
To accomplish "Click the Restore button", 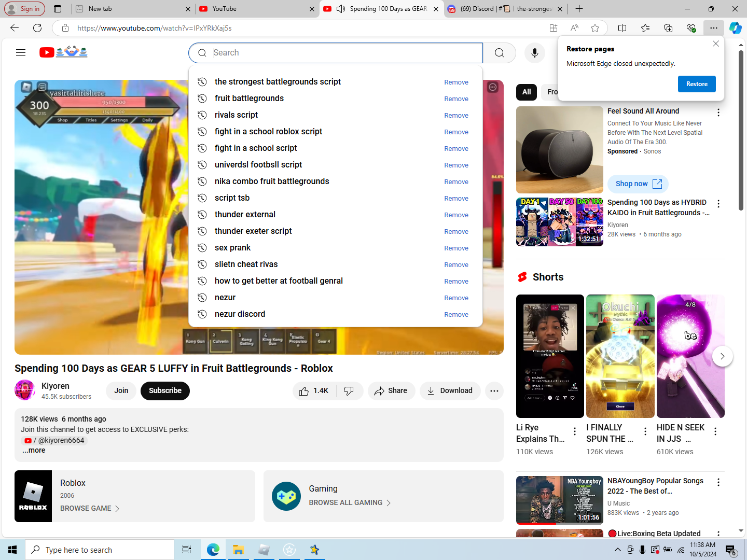I will [697, 84].
